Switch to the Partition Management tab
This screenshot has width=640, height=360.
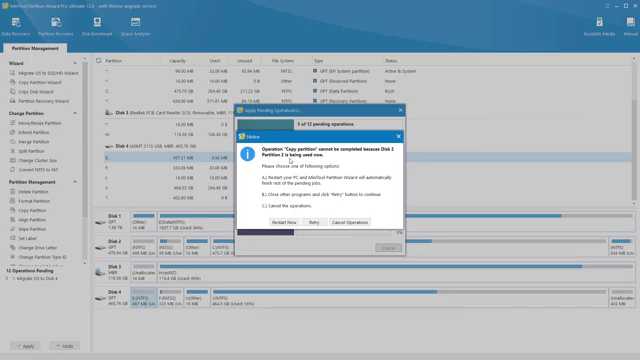click(x=35, y=48)
